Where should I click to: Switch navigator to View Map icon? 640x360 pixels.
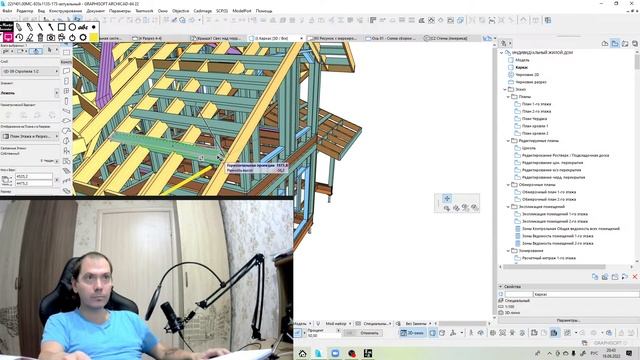coord(615,43)
